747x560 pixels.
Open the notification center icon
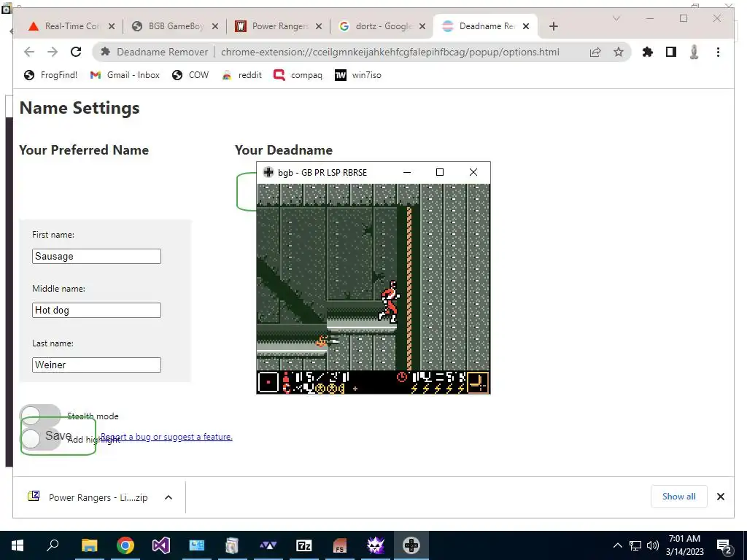click(x=724, y=546)
